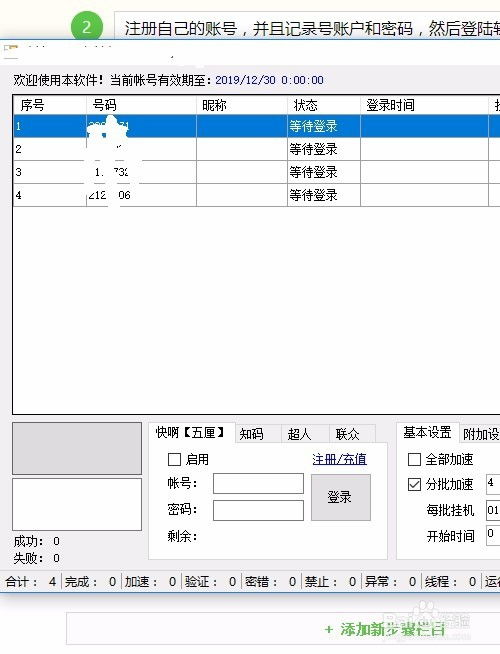Screen dimensions: 500x654
Task: Uncheck the 分批加速 checkbox
Action: tap(414, 484)
